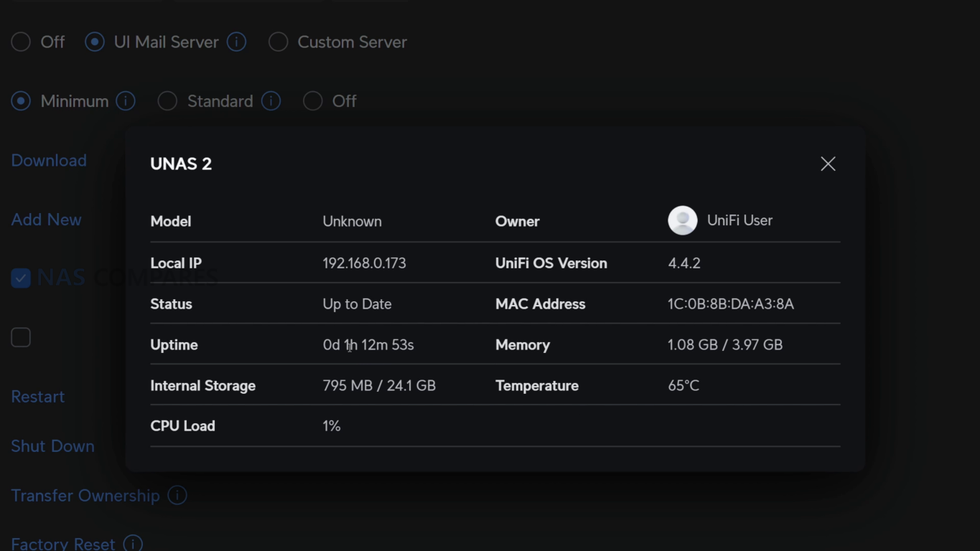The height and width of the screenshot is (551, 980).
Task: Click the Add New link
Action: click(46, 220)
